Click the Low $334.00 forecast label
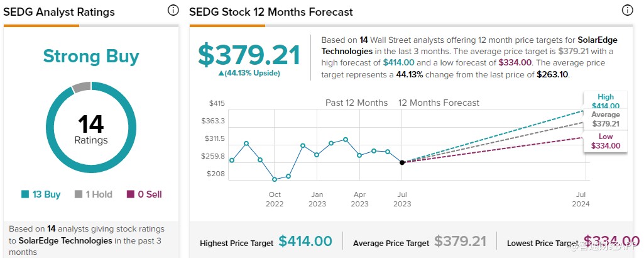 (x=606, y=141)
